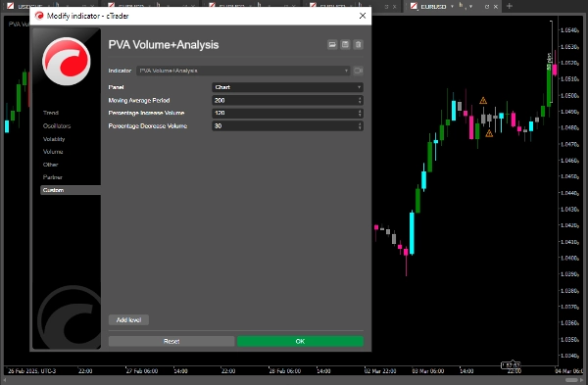Click the camera icon beside Indicator dropdown

point(358,71)
